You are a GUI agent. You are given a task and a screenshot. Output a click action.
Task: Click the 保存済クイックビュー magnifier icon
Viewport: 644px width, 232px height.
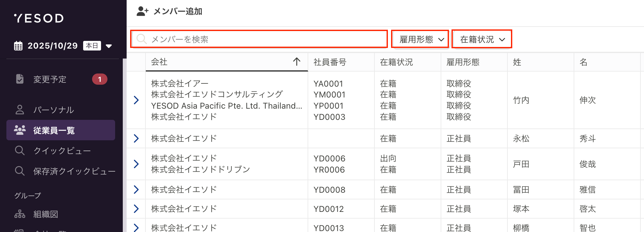coord(20,171)
